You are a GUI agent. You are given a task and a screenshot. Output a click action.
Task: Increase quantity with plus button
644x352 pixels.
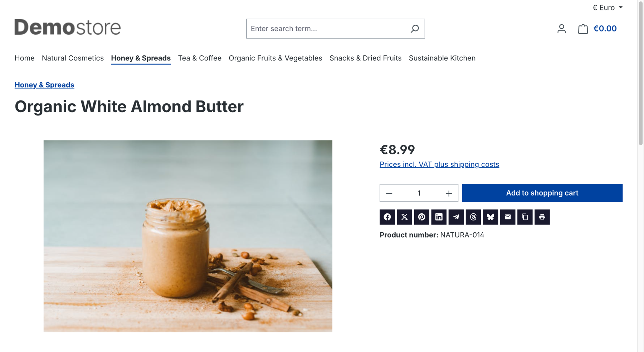449,193
